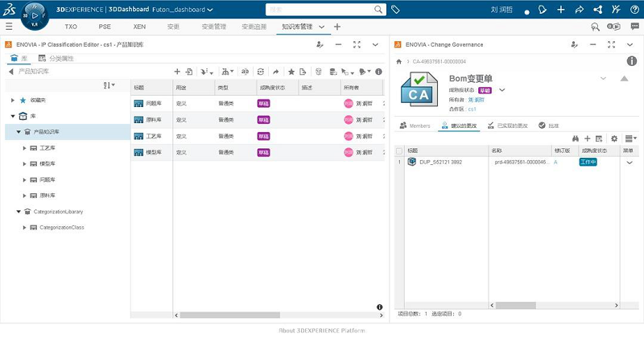Click the star favorites icon in library toolbar

click(291, 72)
